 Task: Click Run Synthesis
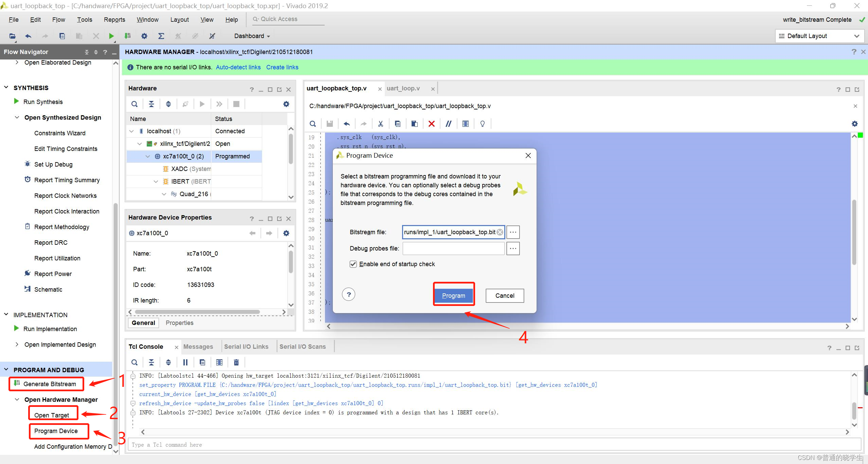click(43, 102)
